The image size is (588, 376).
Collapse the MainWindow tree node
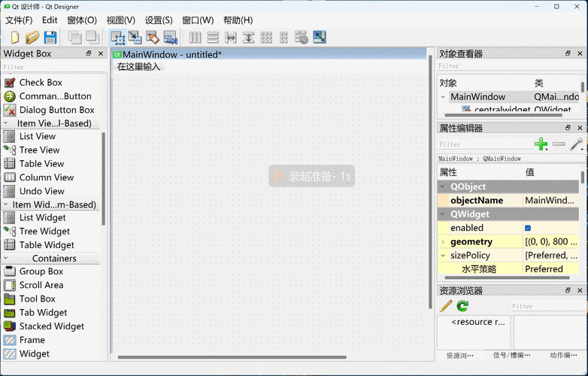pos(443,97)
